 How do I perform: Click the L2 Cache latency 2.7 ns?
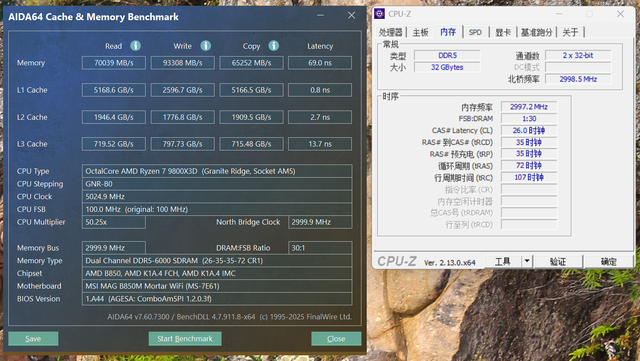tap(320, 117)
